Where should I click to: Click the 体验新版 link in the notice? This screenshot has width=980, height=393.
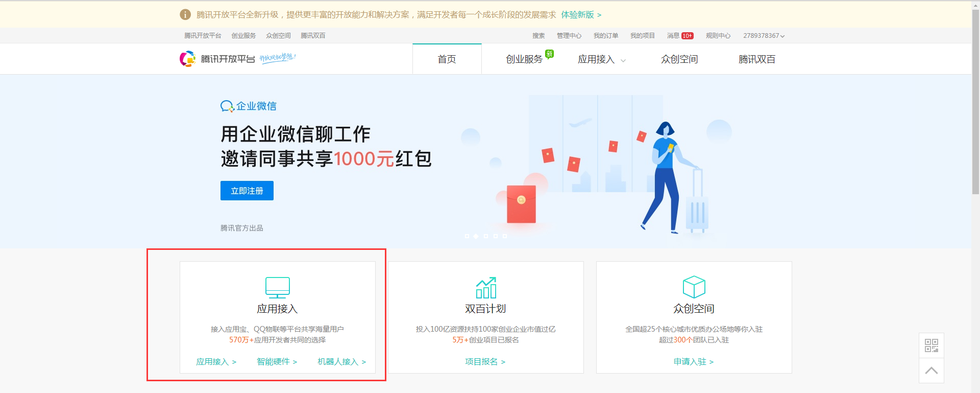click(581, 15)
